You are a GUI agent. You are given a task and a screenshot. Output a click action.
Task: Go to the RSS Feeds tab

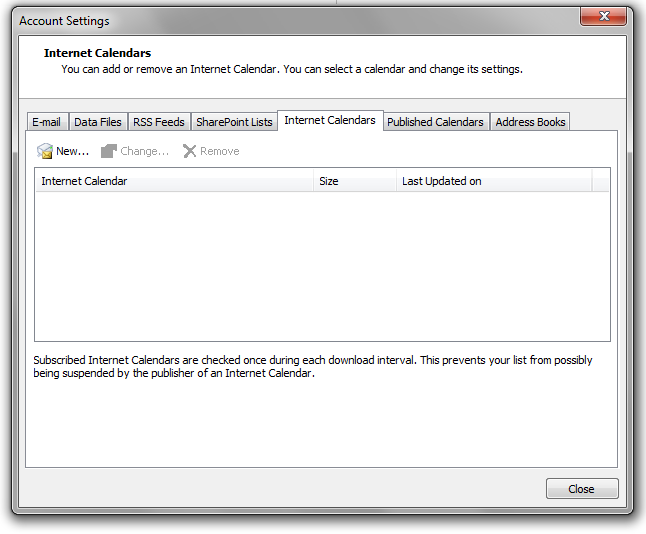click(159, 122)
